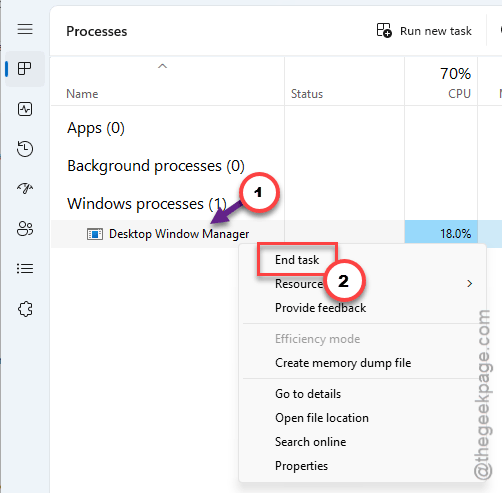Open the Performance page icon
The width and height of the screenshot is (502, 493).
coord(25,109)
